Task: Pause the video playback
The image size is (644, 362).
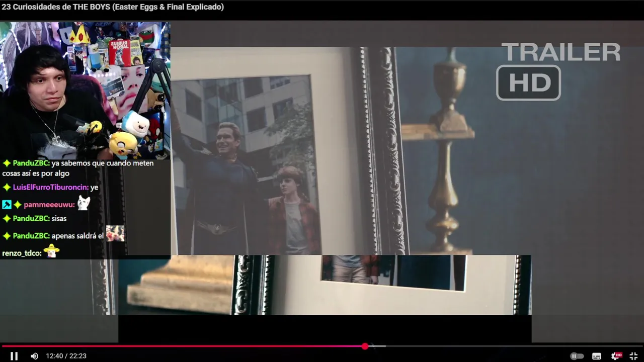Action: (14, 356)
